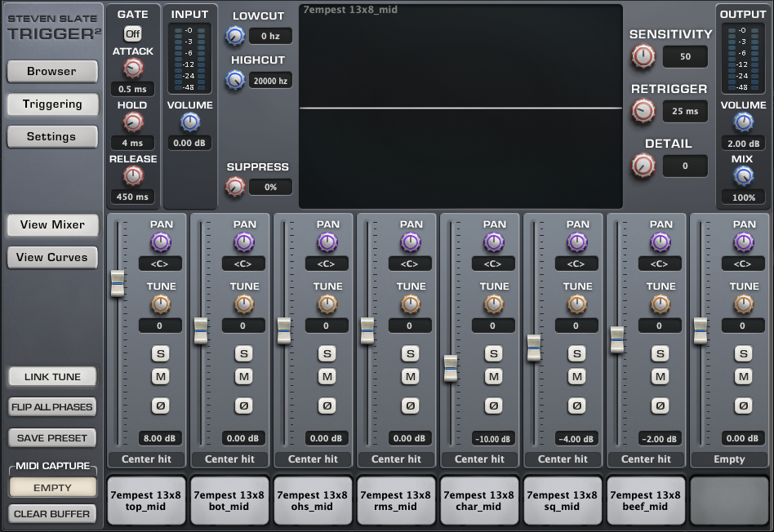The width and height of the screenshot is (774, 532).
Task: Open Center hit selector on bot_mid channel
Action: pos(229,459)
